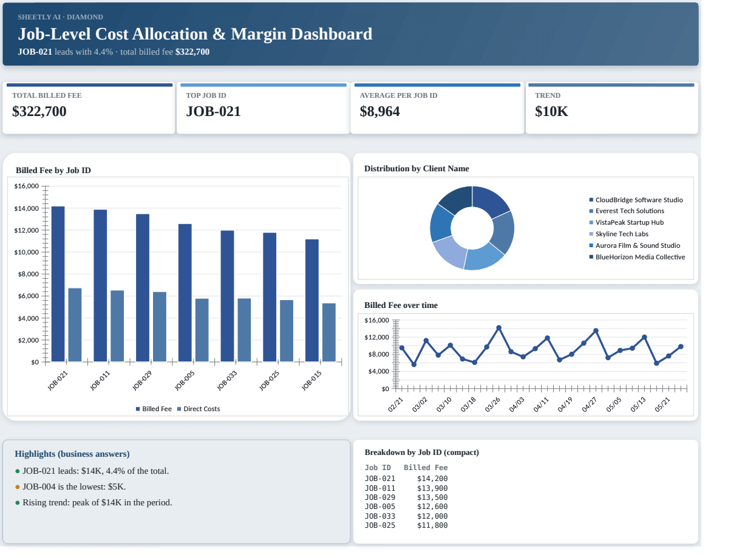Click the Distribution by Client Name title

[x=417, y=168]
